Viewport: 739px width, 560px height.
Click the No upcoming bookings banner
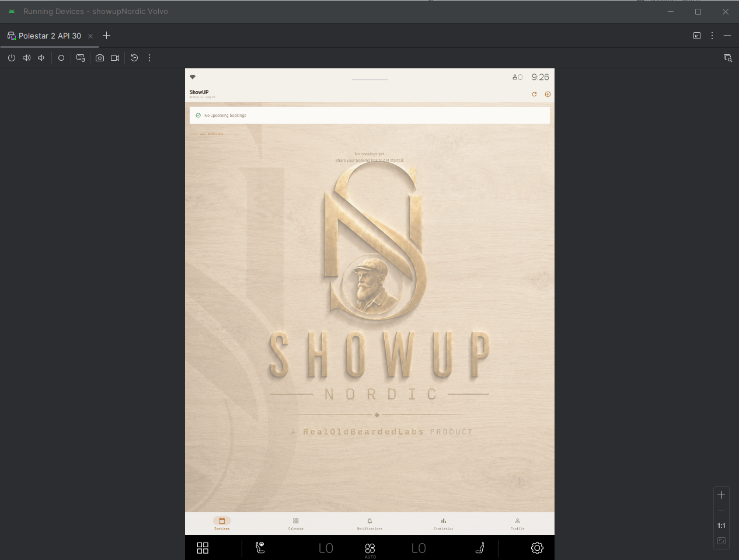[x=370, y=115]
